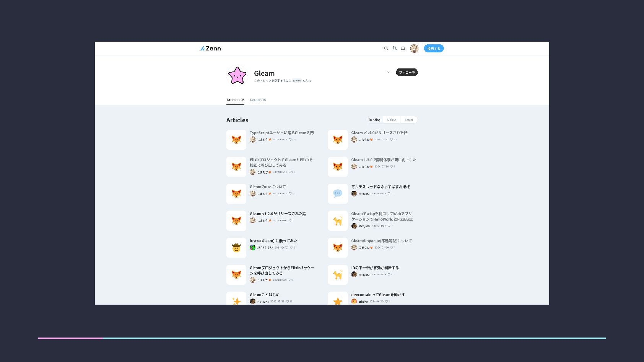644x362 pixels.
Task: Open article TypeScriptユーザーに贈るGleam入門
Action: [282, 133]
